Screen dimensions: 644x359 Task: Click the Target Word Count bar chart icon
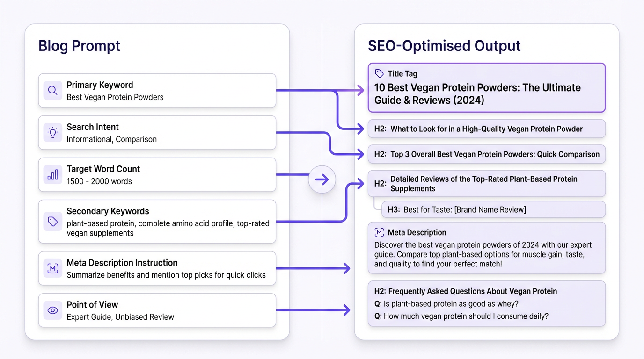pyautogui.click(x=52, y=174)
